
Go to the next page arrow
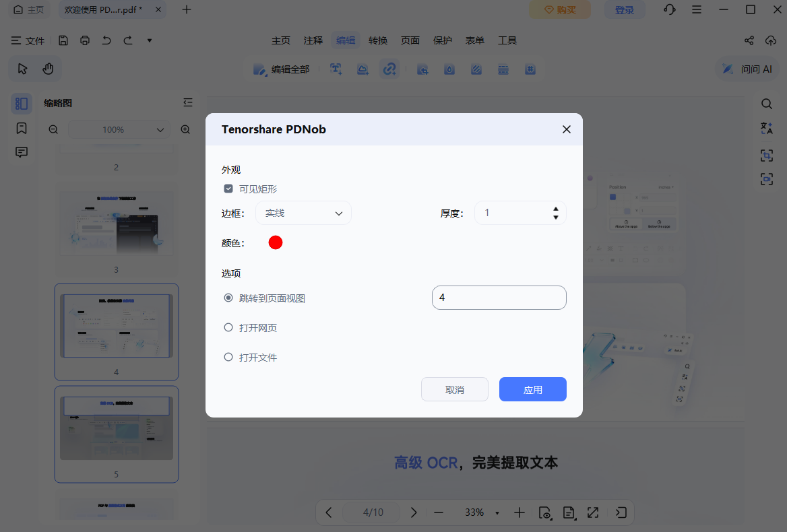coord(414,512)
